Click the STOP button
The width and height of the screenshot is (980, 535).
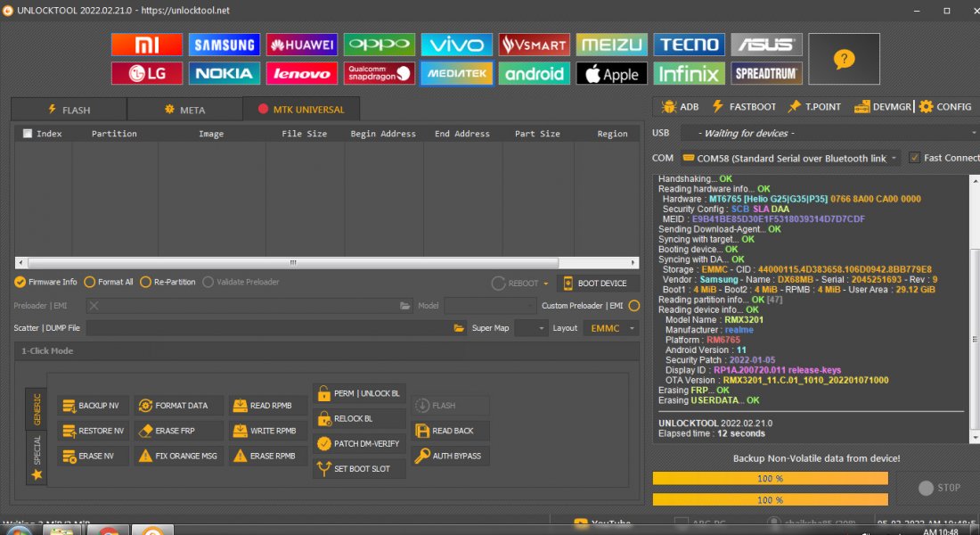click(939, 488)
